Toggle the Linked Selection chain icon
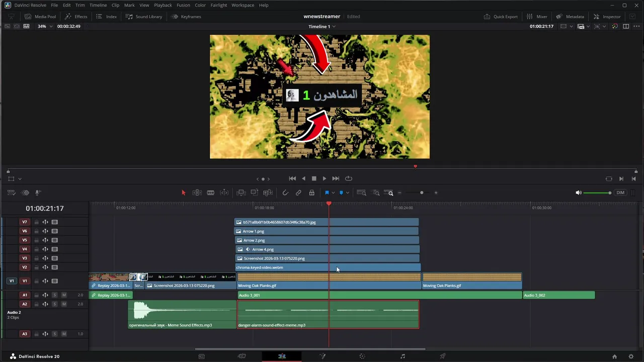The image size is (644, 362). pos(298,193)
